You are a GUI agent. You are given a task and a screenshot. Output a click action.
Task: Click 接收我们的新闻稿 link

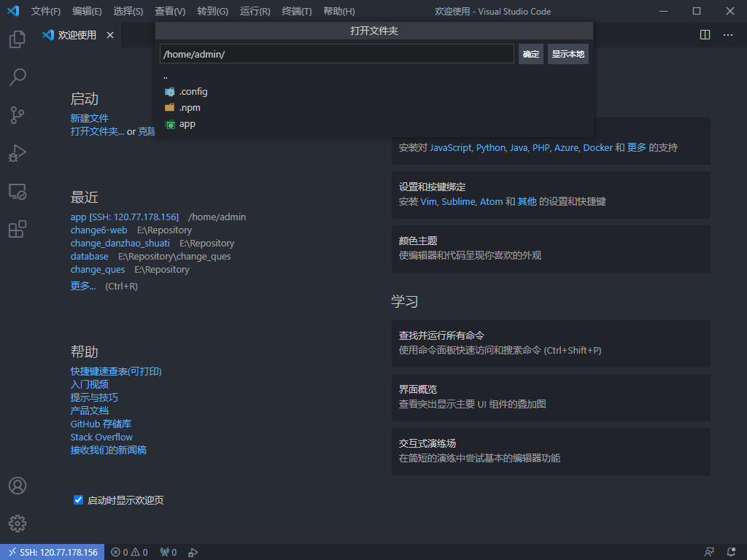(108, 450)
